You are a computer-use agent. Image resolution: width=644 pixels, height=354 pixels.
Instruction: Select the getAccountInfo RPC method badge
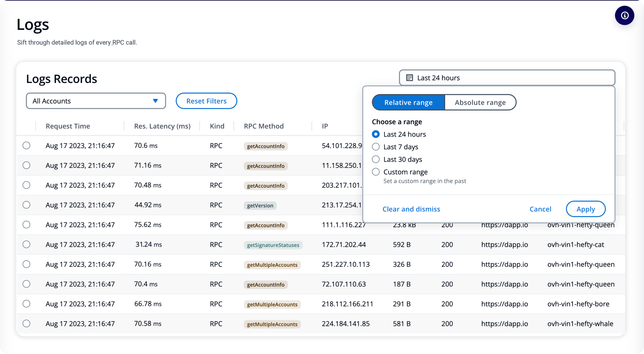click(265, 146)
